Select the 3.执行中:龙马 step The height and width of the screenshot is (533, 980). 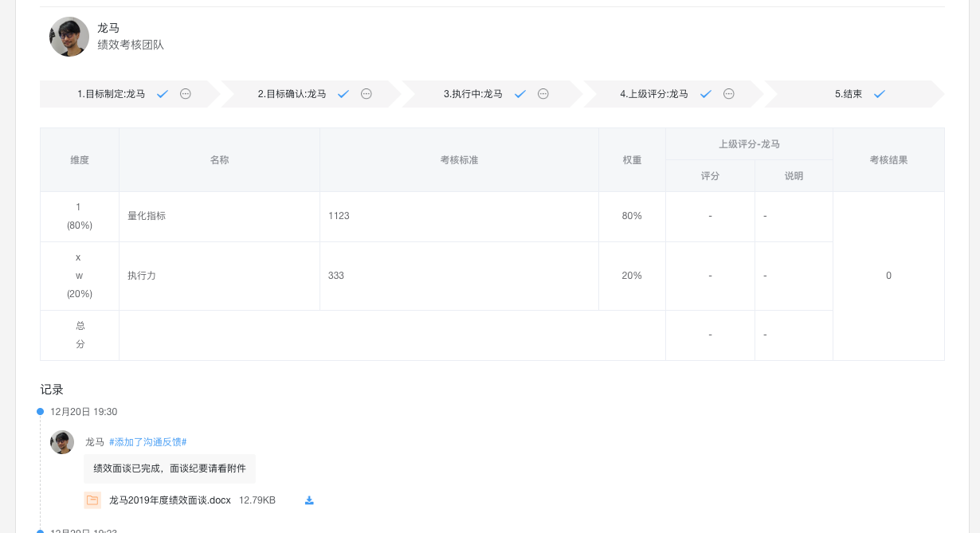pos(492,94)
